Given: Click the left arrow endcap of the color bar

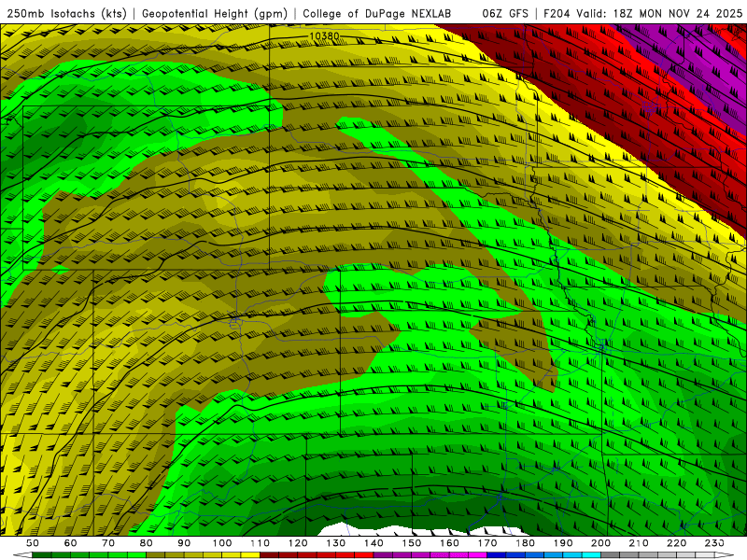Looking at the screenshot, I should point(22,555).
